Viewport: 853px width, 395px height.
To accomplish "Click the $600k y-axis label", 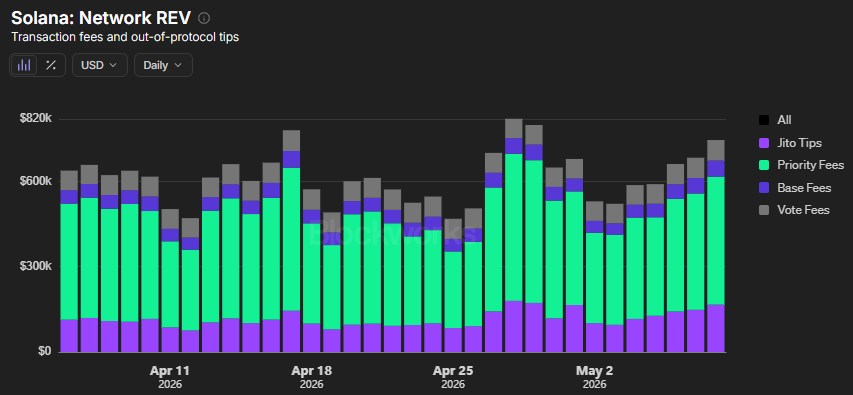I will tap(37, 181).
